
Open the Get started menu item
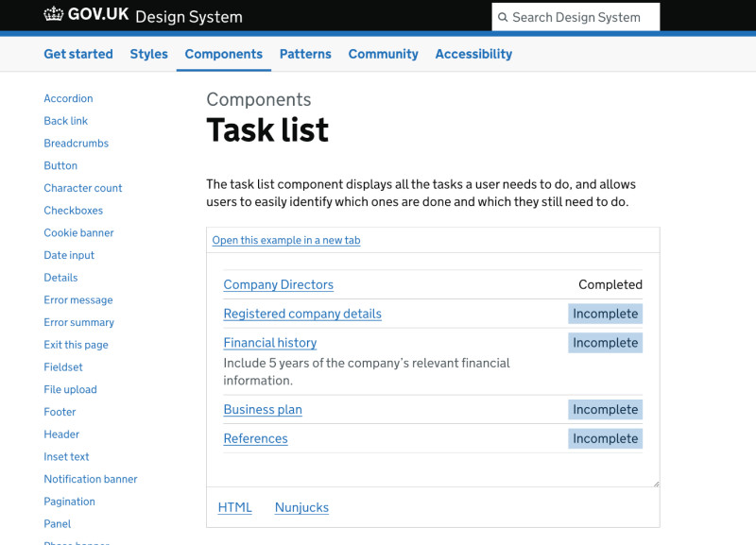pos(78,54)
